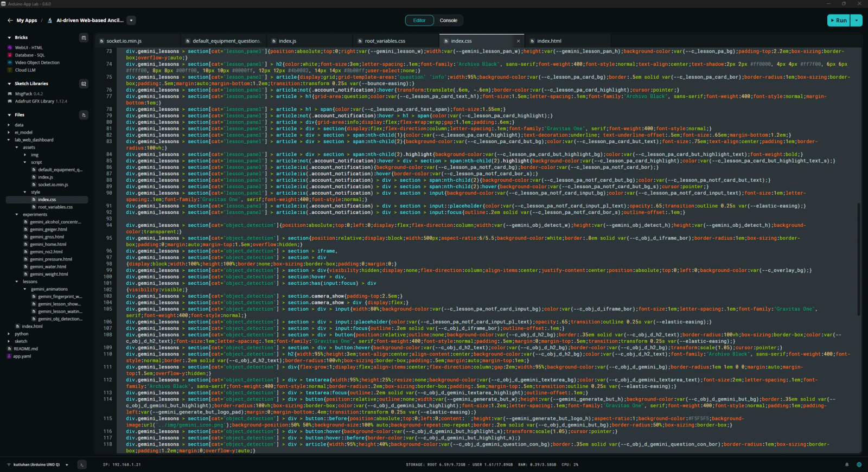Open gemini_no2.html file
The image size is (868, 472).
[x=46, y=252]
